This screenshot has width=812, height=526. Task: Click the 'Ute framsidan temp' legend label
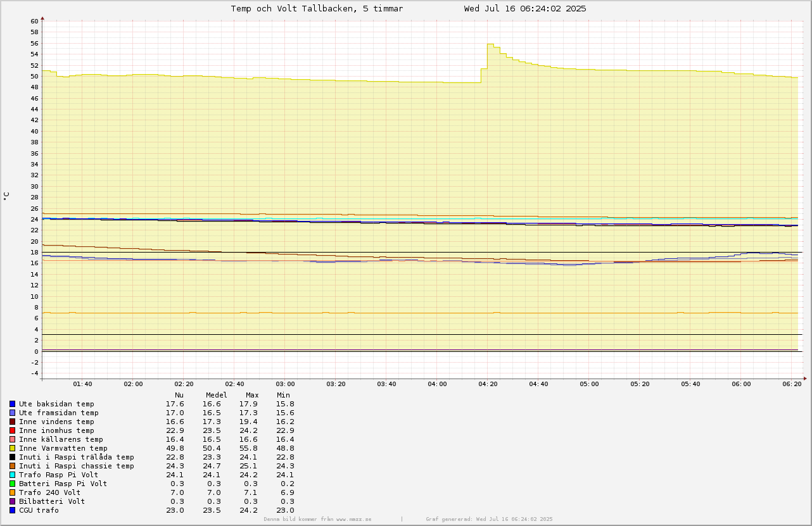[59, 413]
